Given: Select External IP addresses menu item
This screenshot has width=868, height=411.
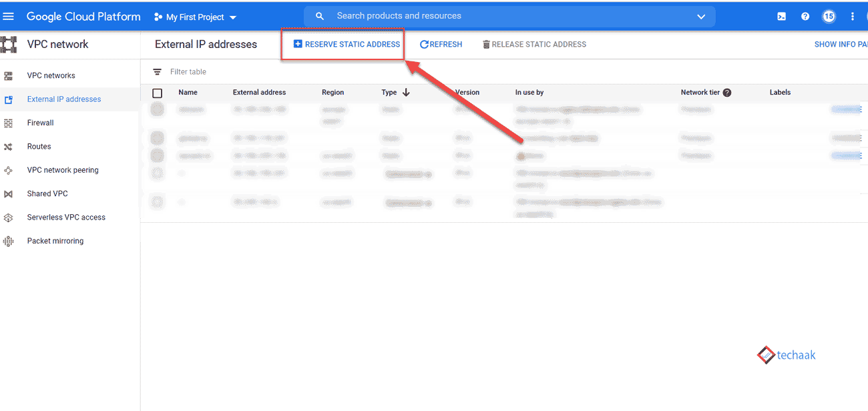Looking at the screenshot, I should pos(64,99).
